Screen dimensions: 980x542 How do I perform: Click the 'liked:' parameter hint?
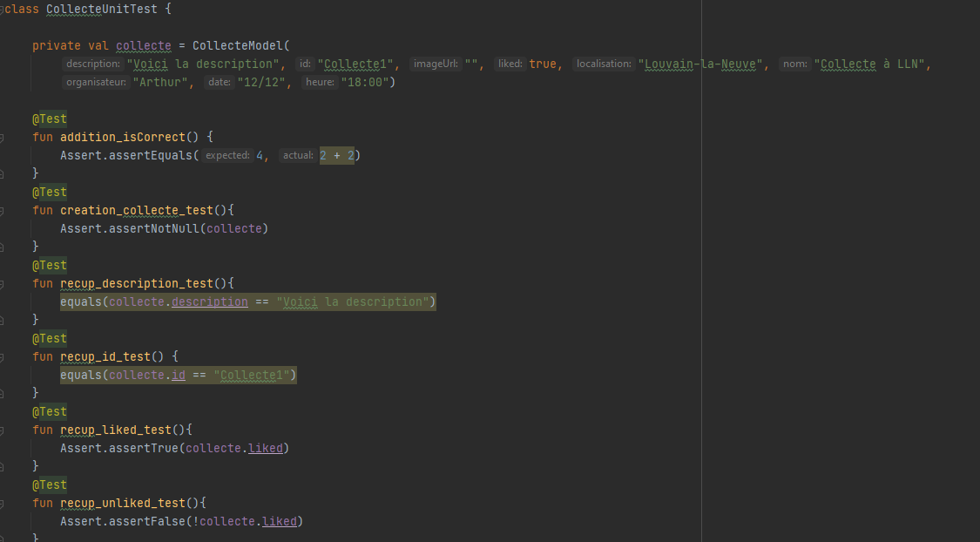(510, 64)
